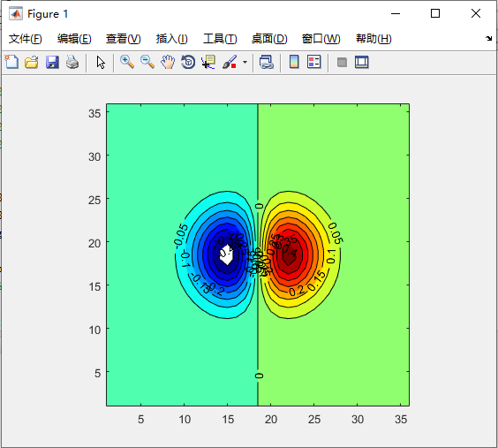
Task: Show plot tools and dock figure
Action: (362, 62)
